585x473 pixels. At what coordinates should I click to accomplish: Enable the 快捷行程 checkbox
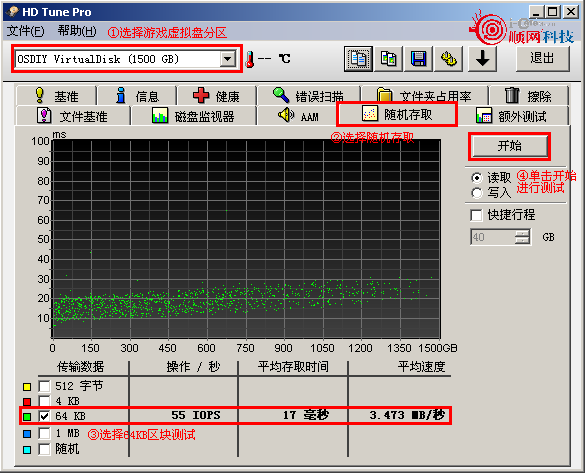point(476,215)
